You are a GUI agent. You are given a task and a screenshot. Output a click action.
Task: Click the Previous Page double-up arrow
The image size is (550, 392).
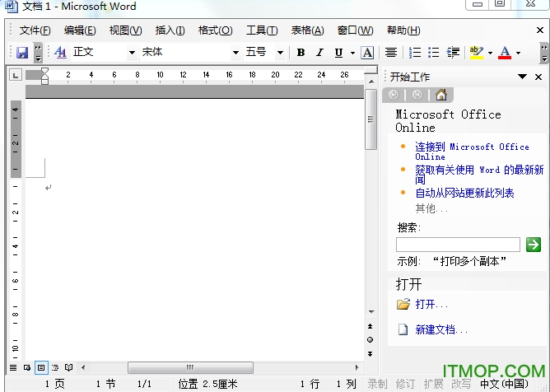pos(370,326)
